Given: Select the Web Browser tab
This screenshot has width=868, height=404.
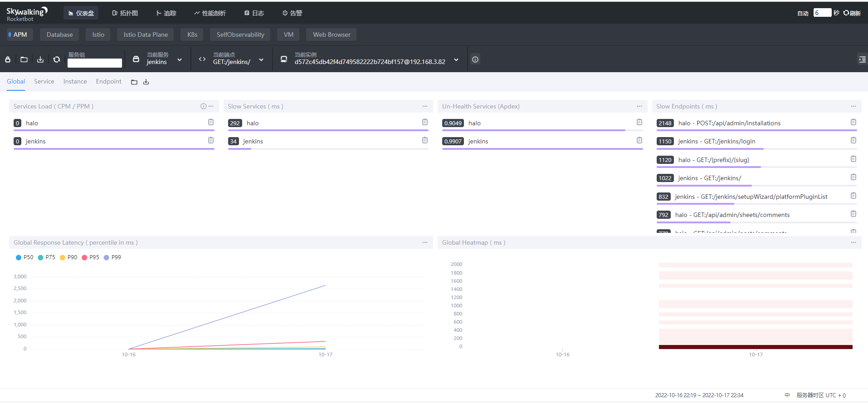Looking at the screenshot, I should (x=332, y=34).
